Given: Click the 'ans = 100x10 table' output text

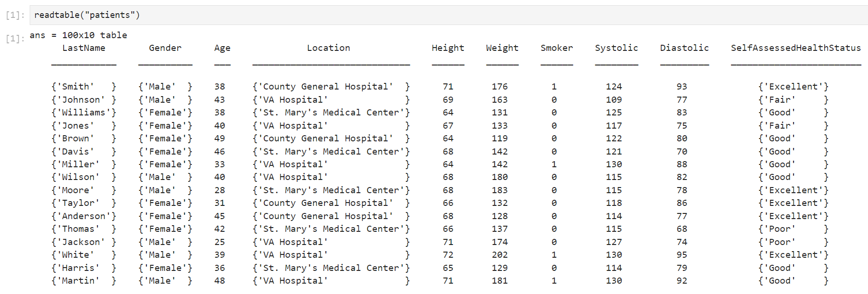Looking at the screenshot, I should pos(78,35).
